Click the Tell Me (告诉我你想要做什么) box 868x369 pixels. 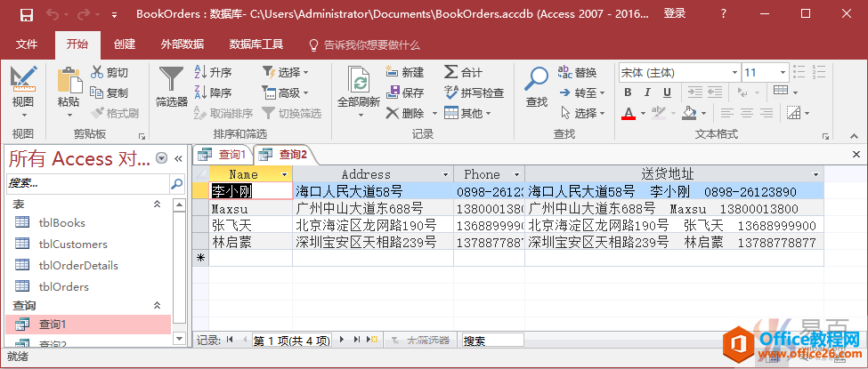coord(364,45)
